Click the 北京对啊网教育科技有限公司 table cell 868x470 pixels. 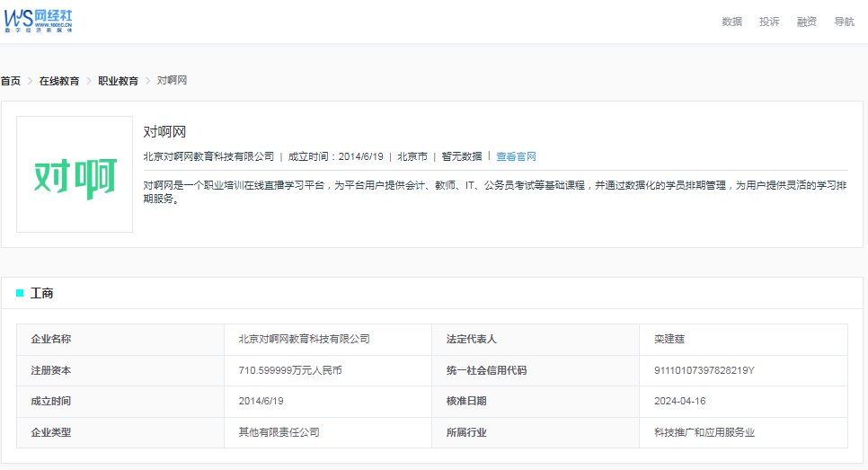click(304, 339)
